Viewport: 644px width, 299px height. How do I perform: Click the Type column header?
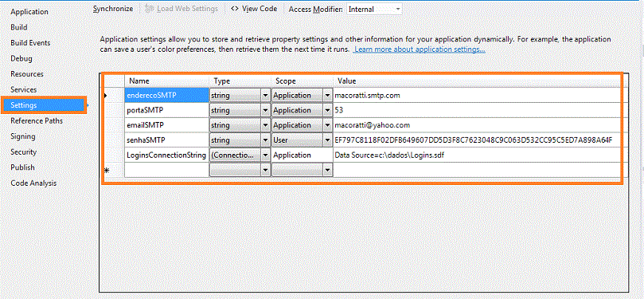240,81
